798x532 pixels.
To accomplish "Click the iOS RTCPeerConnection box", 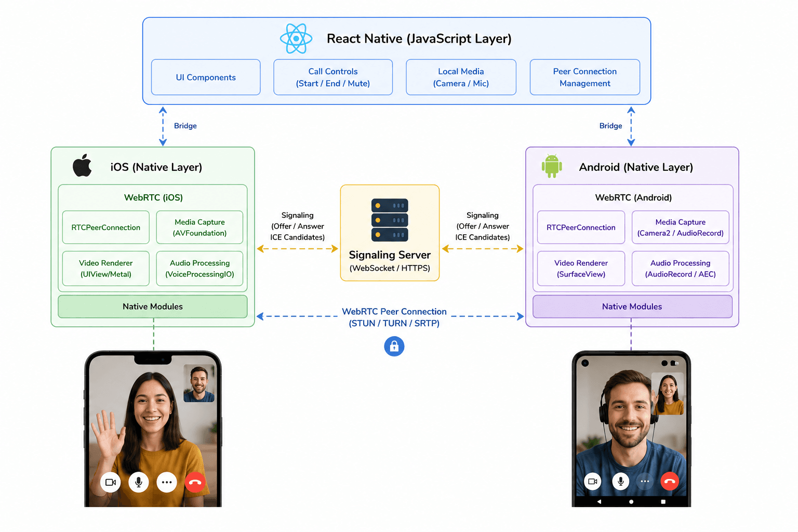I will click(106, 227).
